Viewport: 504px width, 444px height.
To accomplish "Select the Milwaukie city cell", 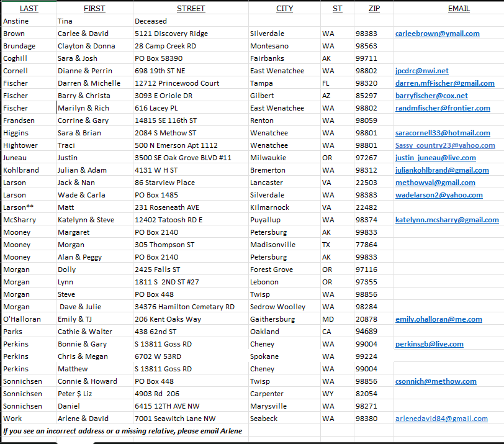I will tap(284, 158).
